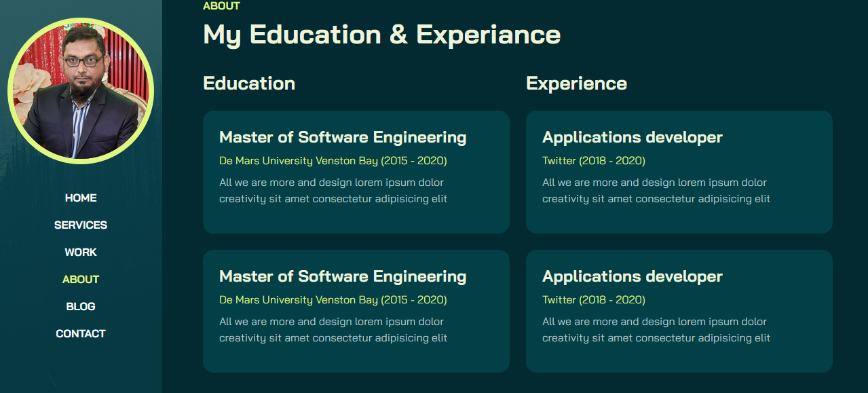
Task: Click the first education card description text
Action: [x=333, y=191]
